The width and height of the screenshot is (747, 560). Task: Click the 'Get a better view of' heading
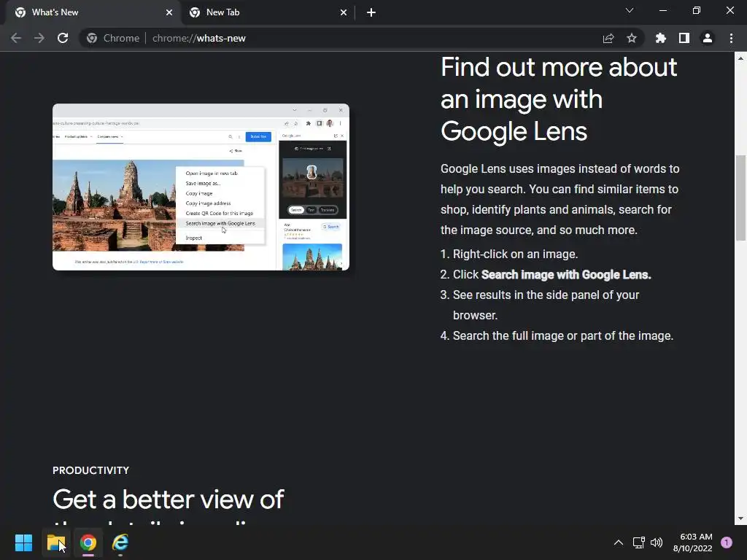[x=169, y=499]
